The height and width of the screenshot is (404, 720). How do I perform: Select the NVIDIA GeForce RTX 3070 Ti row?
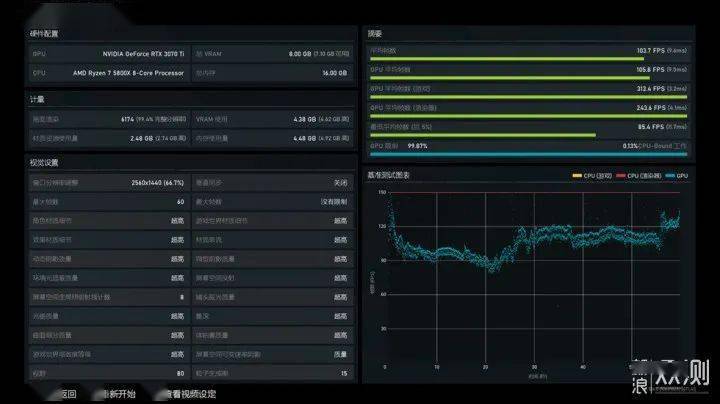(109, 54)
